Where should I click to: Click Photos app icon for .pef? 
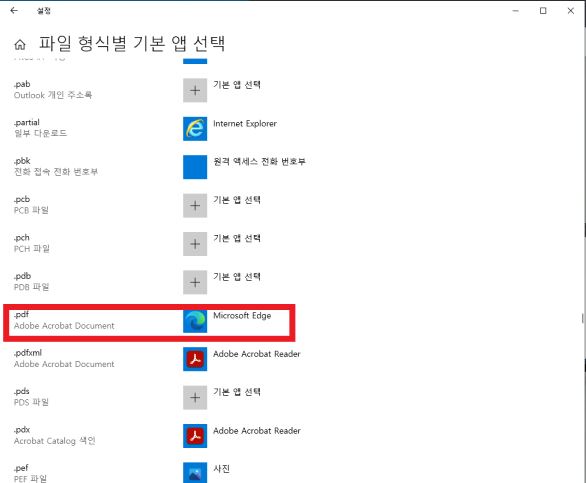[x=195, y=473]
